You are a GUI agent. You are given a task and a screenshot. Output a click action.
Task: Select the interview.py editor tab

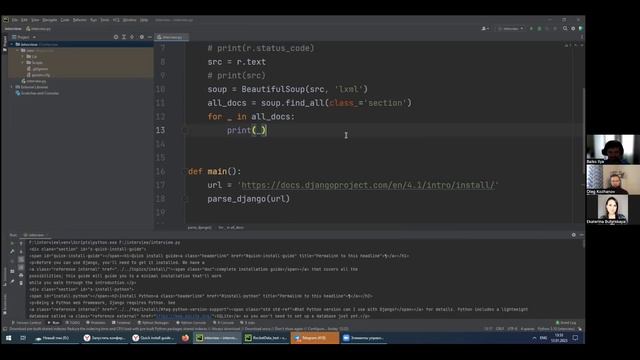pyautogui.click(x=171, y=37)
